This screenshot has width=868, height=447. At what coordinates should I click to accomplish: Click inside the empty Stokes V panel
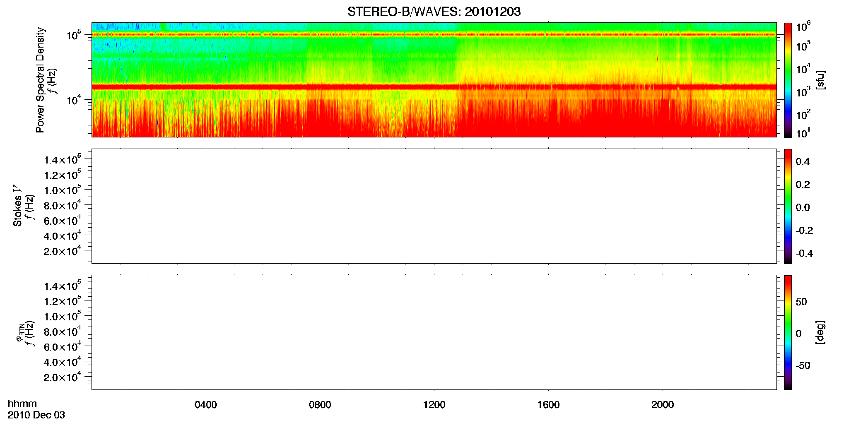tap(434, 206)
